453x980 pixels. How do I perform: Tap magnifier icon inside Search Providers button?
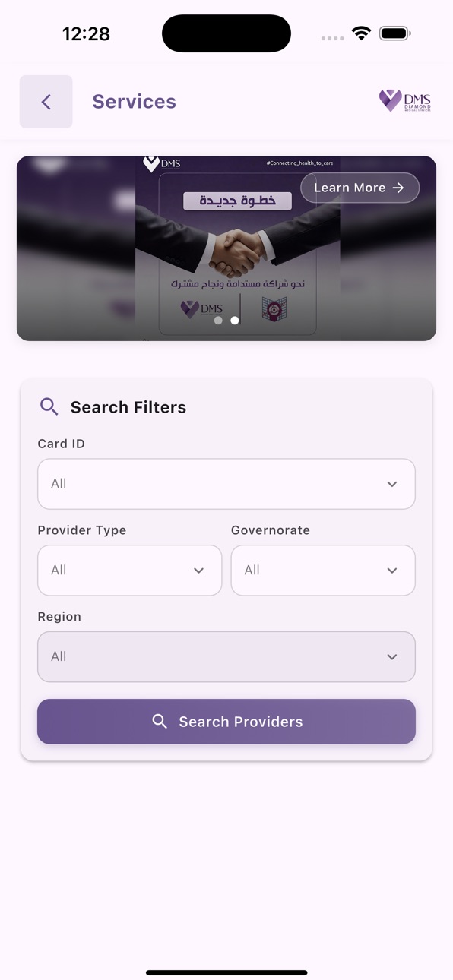click(160, 722)
